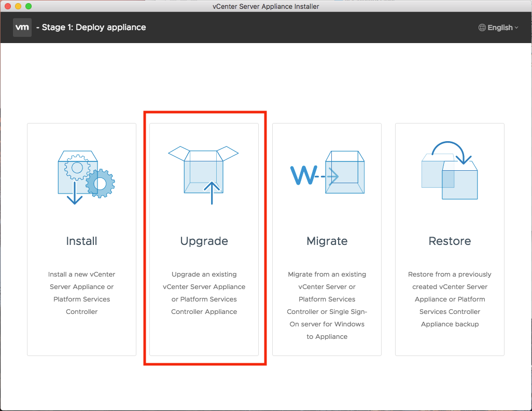
Task: Click the Migrate Windows-to-appliance icon
Action: [x=327, y=172]
